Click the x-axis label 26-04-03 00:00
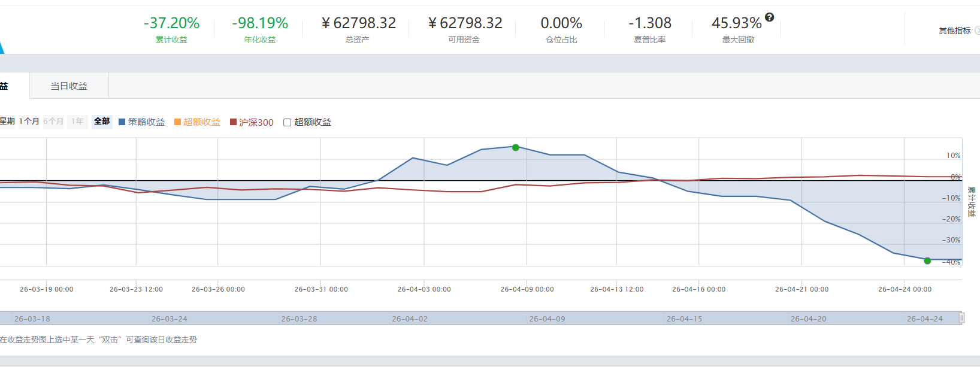980x367 pixels. [424, 289]
